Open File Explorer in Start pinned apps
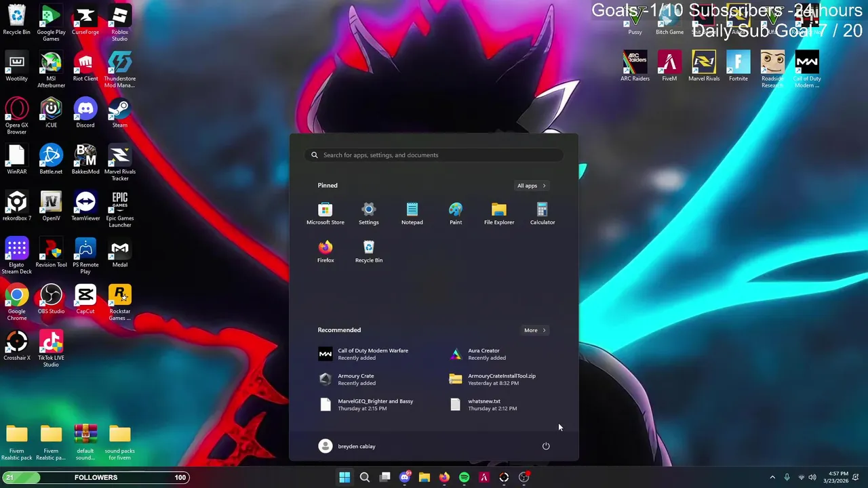 (499, 213)
